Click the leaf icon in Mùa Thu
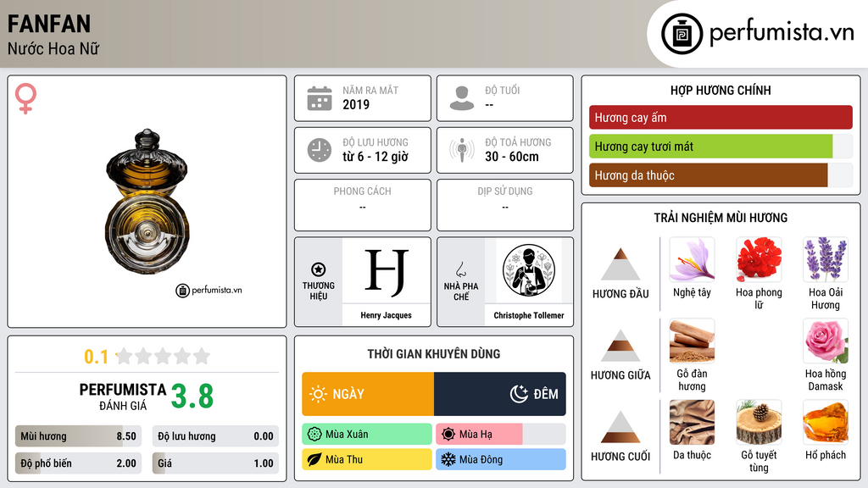 tap(314, 459)
